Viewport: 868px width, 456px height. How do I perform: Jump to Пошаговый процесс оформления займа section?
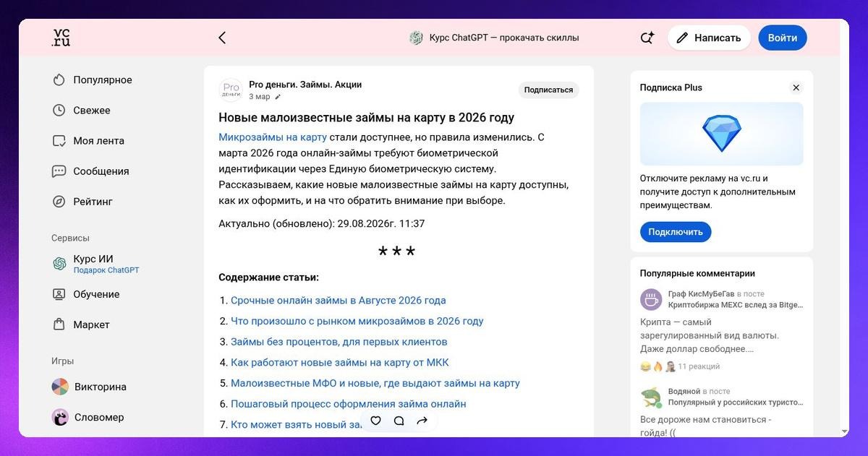(349, 404)
